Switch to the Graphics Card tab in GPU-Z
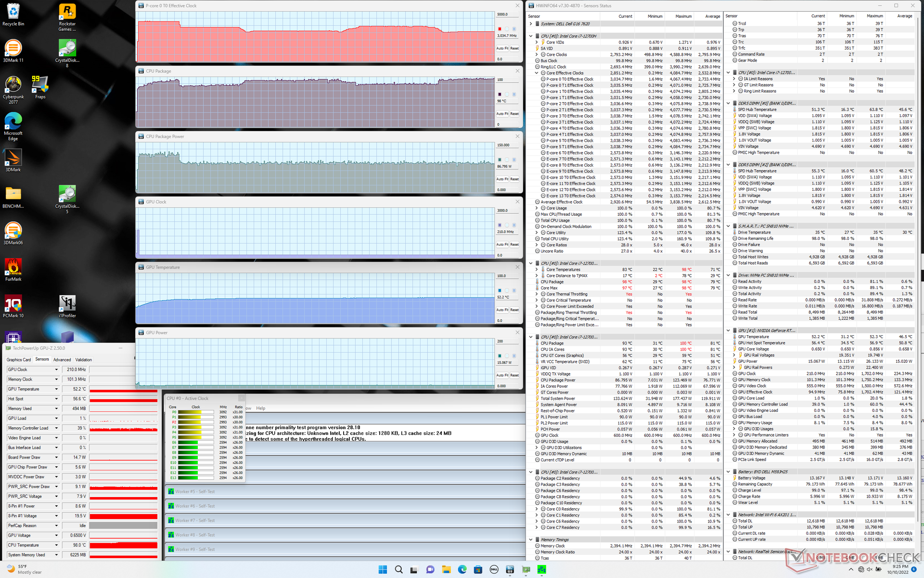 (x=19, y=360)
